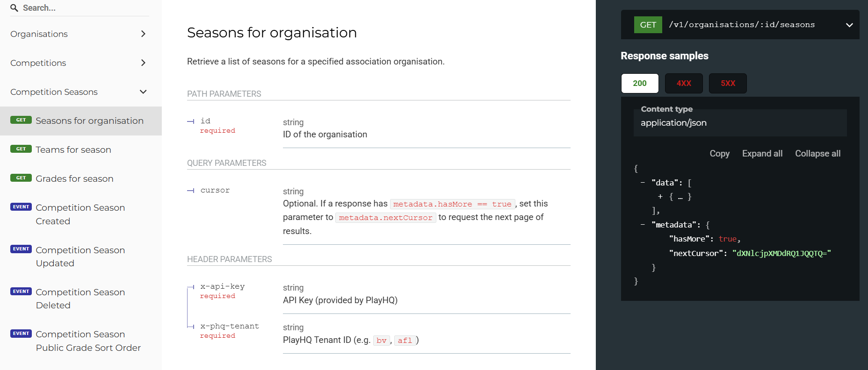Image resolution: width=868 pixels, height=370 pixels.
Task: Click the green GET method badge on endpoint bar
Action: point(648,25)
